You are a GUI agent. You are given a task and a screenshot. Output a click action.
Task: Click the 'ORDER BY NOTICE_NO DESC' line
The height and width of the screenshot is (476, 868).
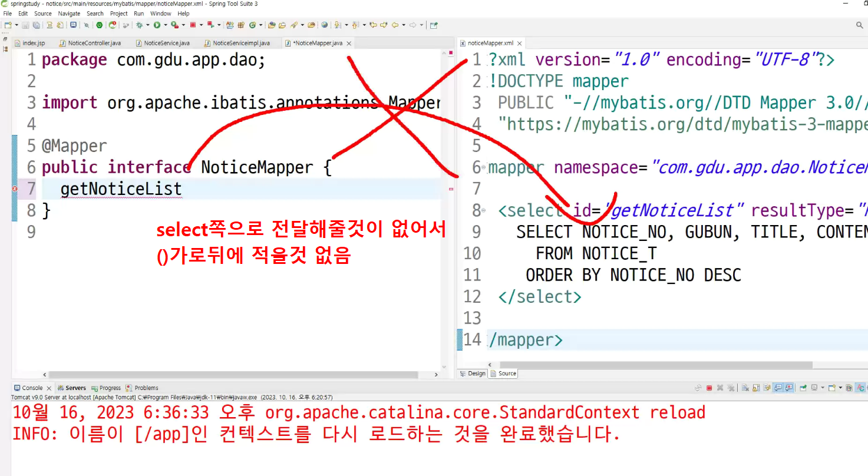(x=633, y=275)
